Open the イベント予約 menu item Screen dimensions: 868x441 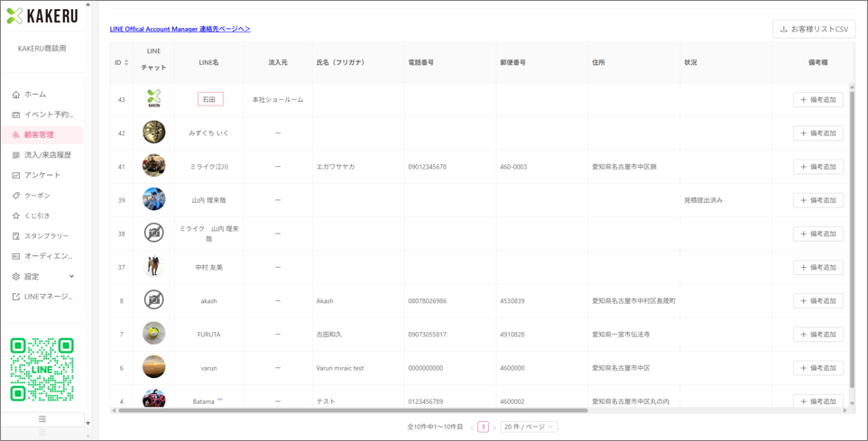click(x=42, y=115)
